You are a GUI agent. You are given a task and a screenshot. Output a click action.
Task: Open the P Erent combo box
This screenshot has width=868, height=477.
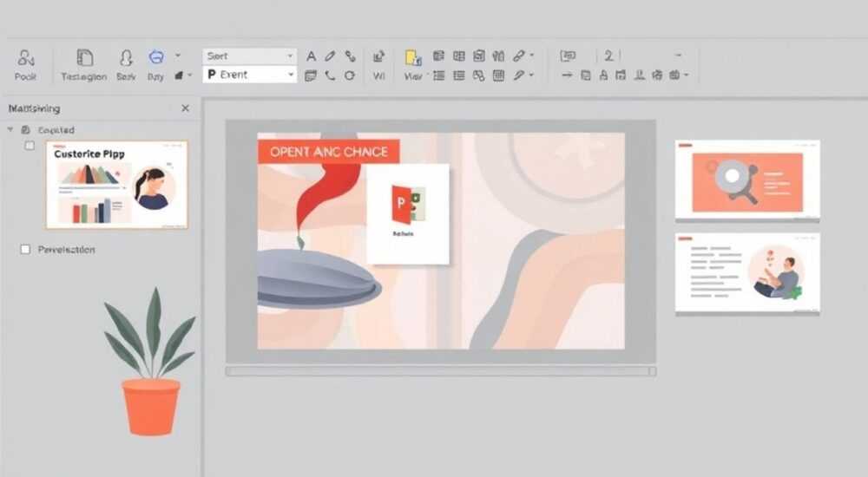click(x=250, y=74)
